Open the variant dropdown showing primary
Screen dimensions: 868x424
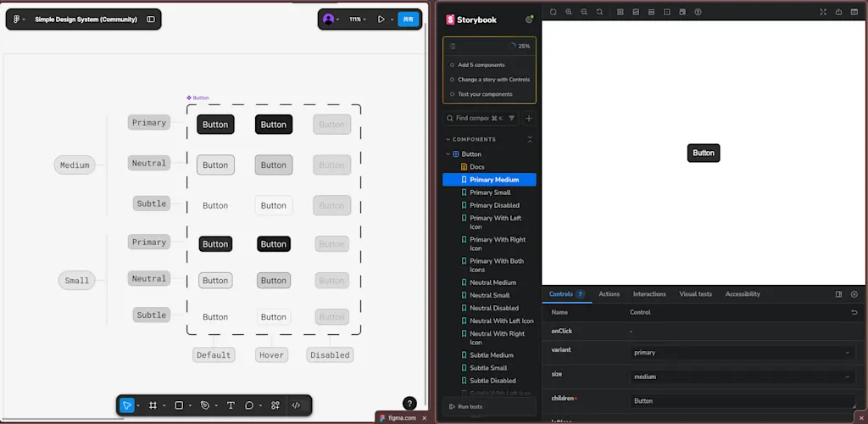(x=743, y=353)
